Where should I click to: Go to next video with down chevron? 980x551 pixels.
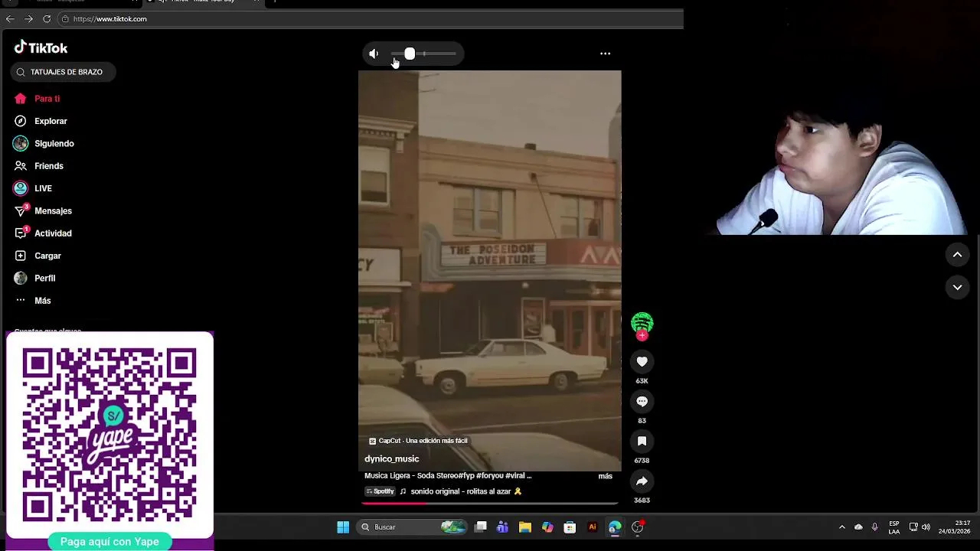(957, 287)
